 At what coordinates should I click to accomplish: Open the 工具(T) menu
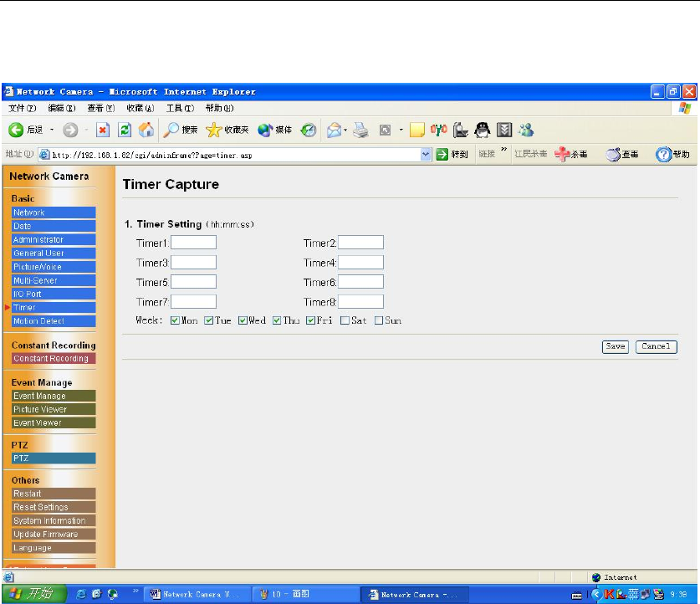click(179, 108)
